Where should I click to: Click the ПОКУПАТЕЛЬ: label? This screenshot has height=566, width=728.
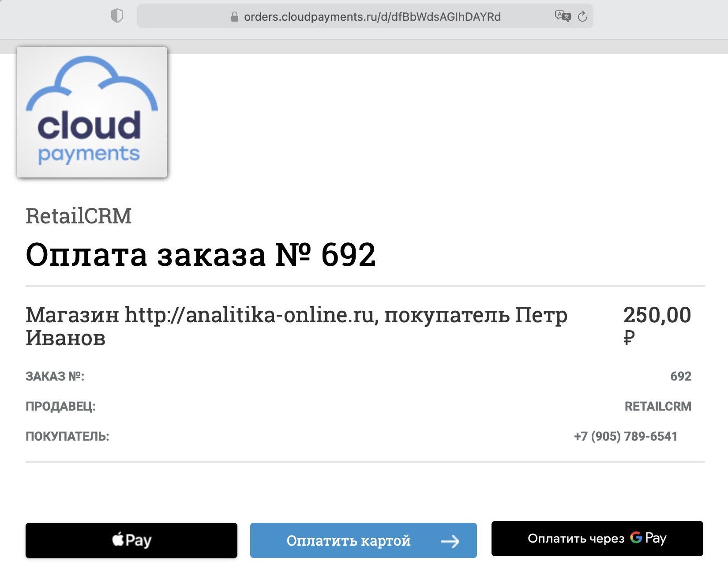point(67,436)
